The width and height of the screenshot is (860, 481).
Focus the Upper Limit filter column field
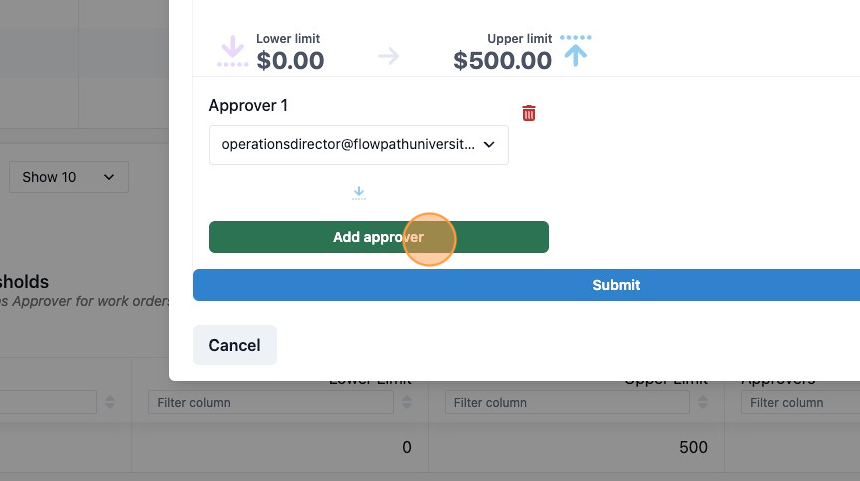pyautogui.click(x=567, y=403)
